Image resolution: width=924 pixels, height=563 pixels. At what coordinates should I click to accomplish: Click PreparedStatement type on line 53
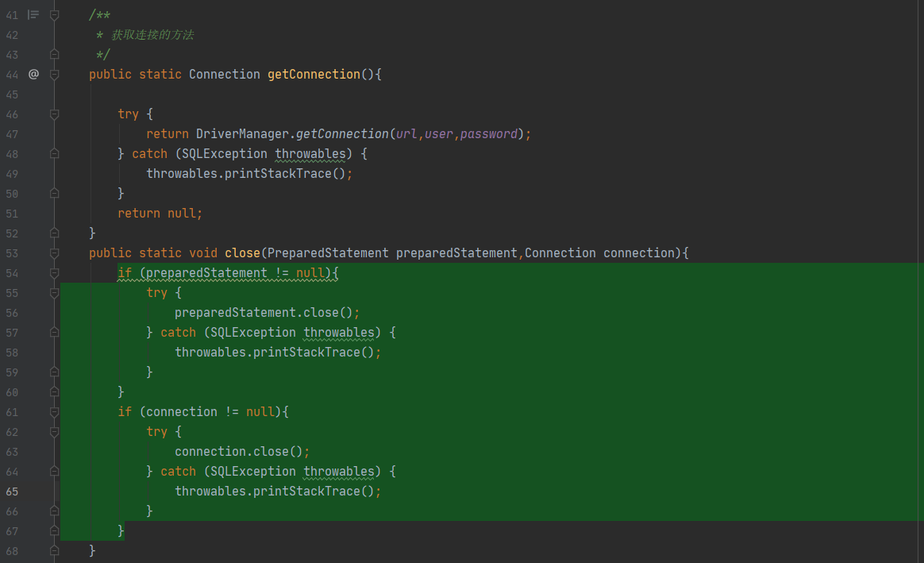328,253
